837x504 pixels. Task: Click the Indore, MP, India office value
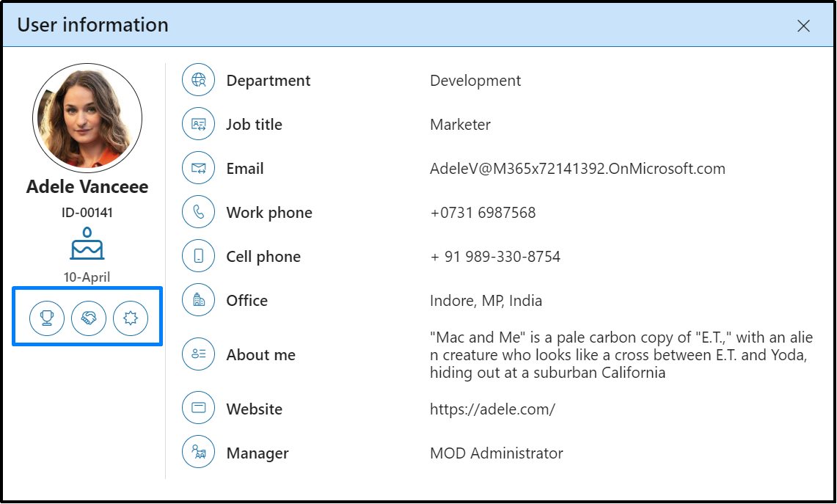[x=486, y=301]
